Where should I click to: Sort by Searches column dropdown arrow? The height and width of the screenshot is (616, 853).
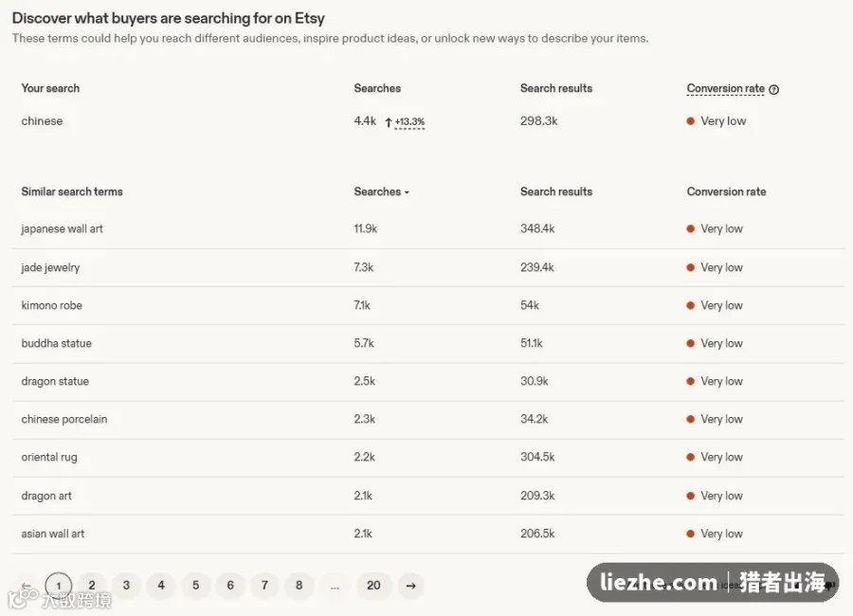click(x=407, y=192)
